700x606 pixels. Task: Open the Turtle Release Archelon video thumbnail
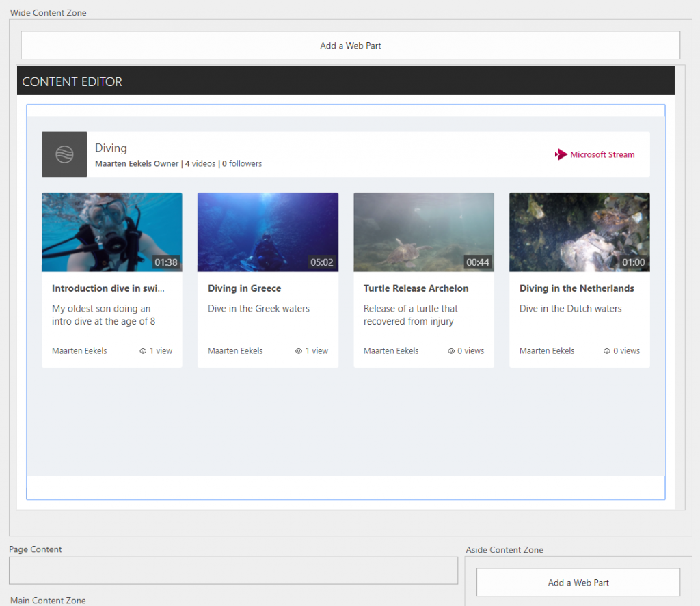click(x=424, y=232)
